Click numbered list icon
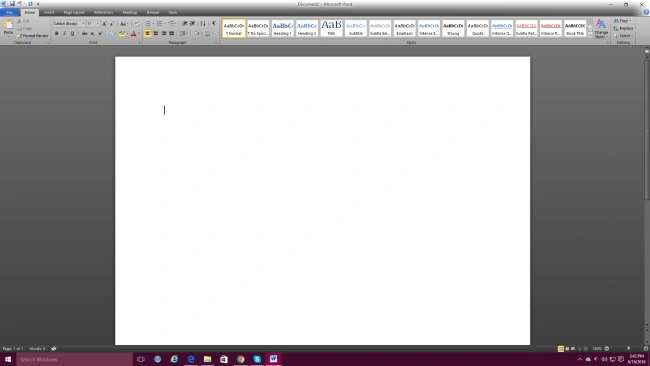Viewport: 650px width, 366px height. (x=159, y=24)
